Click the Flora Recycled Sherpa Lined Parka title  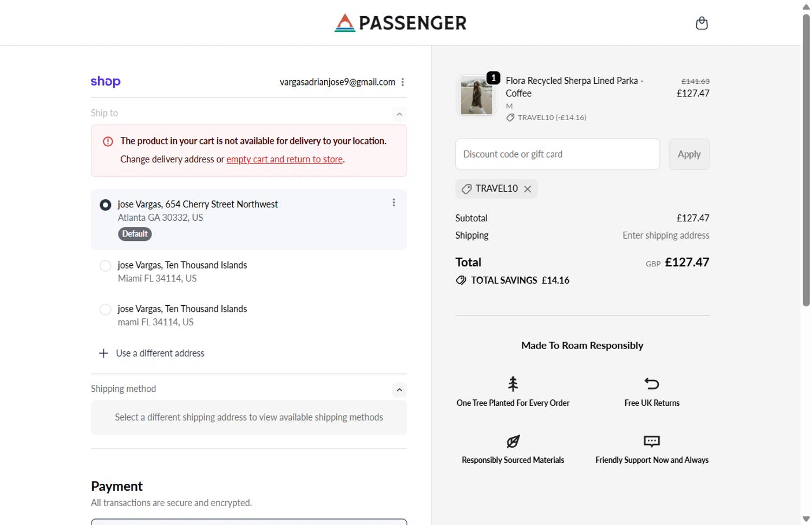click(x=574, y=87)
